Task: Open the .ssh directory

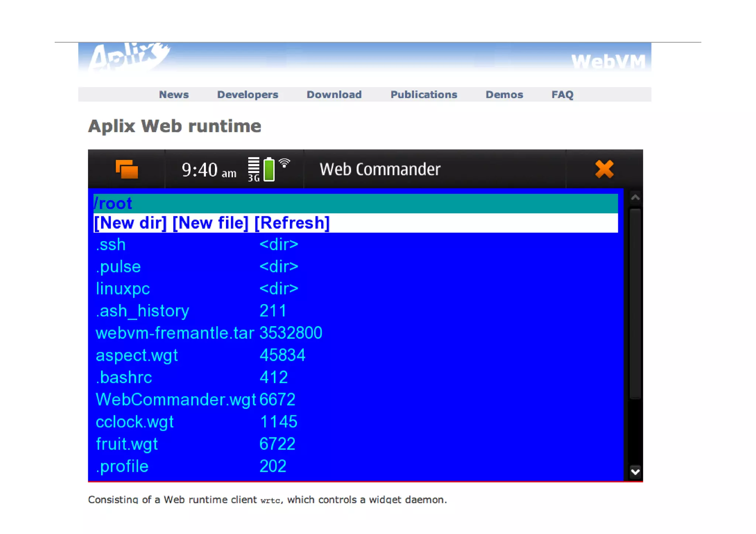Action: click(111, 245)
